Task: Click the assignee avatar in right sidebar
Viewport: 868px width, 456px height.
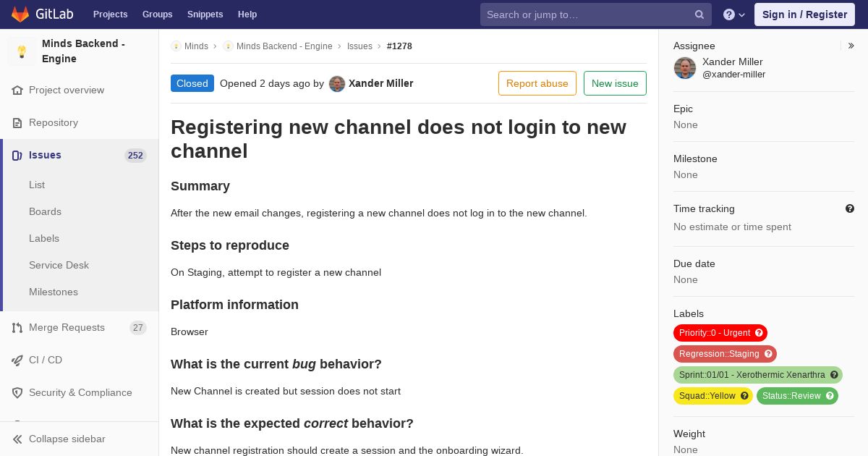Action: click(685, 68)
